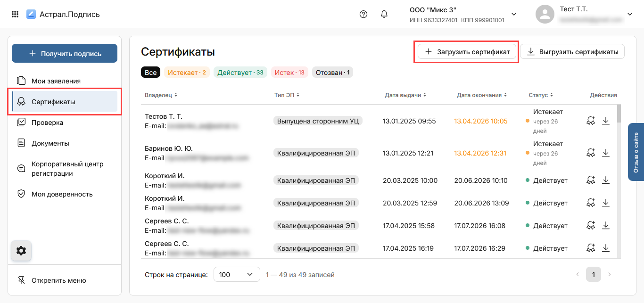644x303 pixels.
Task: Renew certificate icon for Баринов Ю. Ю.
Action: [x=591, y=153]
